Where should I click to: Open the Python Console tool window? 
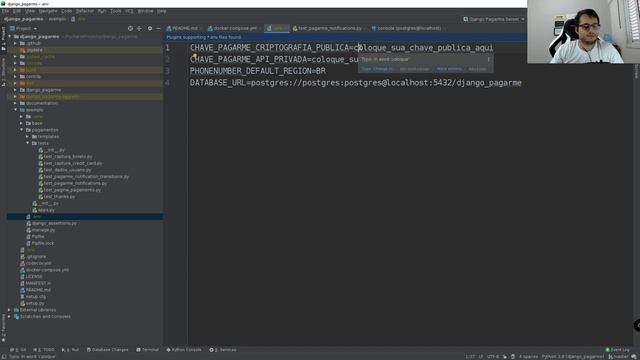[x=184, y=350]
